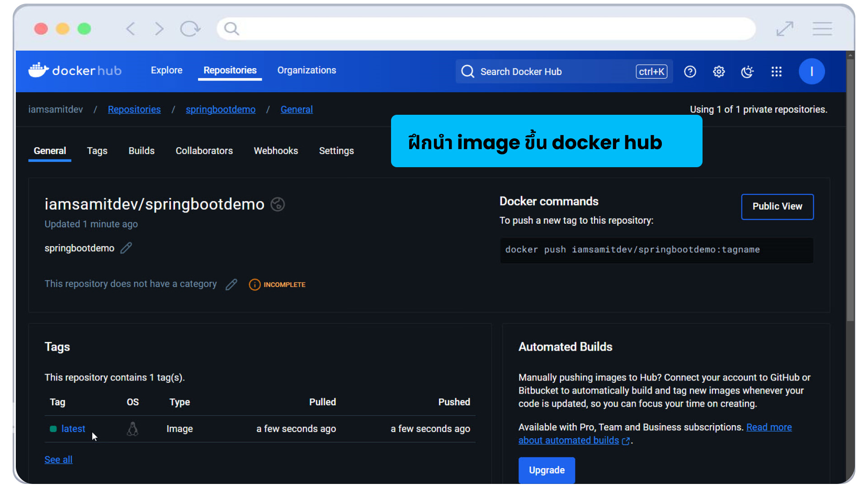
Task: Click the INCOMPLETE info icon
Action: click(255, 285)
